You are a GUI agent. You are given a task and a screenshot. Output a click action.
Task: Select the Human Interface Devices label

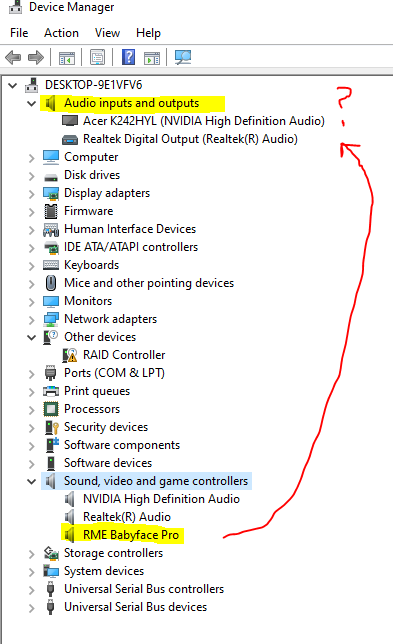point(130,229)
